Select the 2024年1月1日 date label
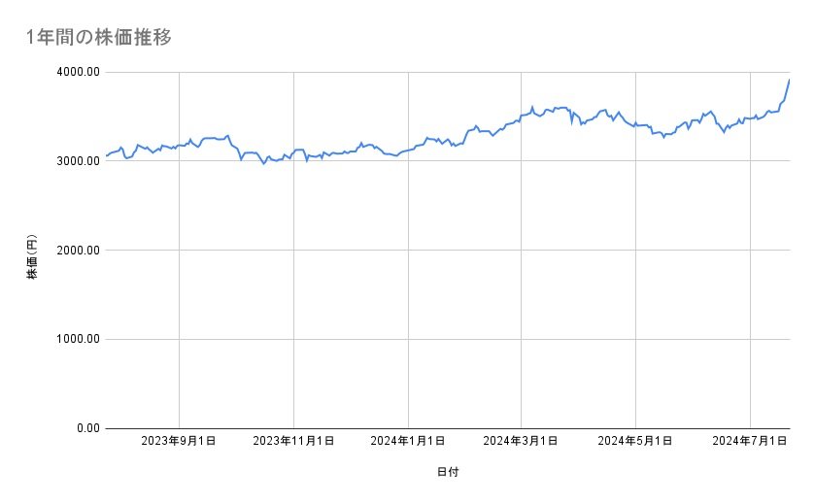Screen dimensions: 815x504 pyautogui.click(x=408, y=442)
